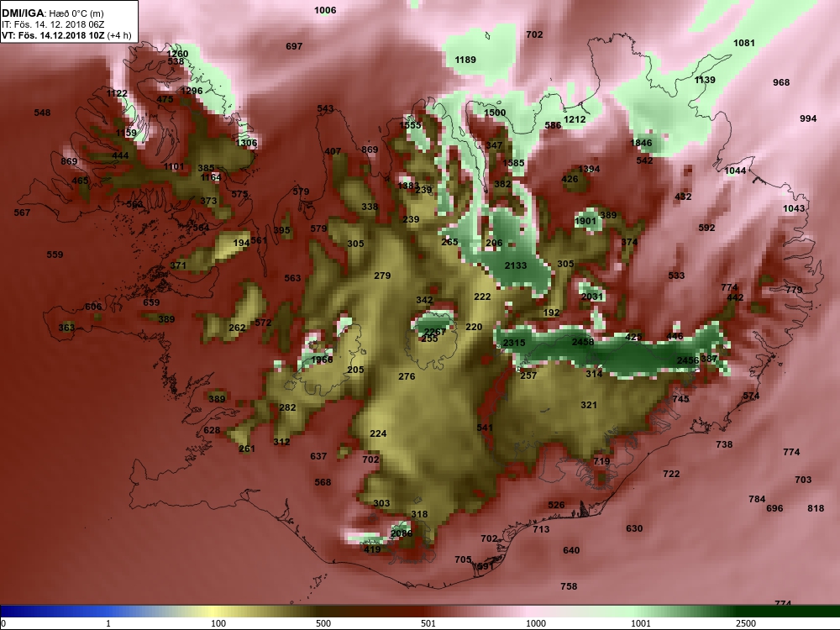Image resolution: width=840 pixels, height=630 pixels.
Task: Click the map value '738'
Action: 724,444
